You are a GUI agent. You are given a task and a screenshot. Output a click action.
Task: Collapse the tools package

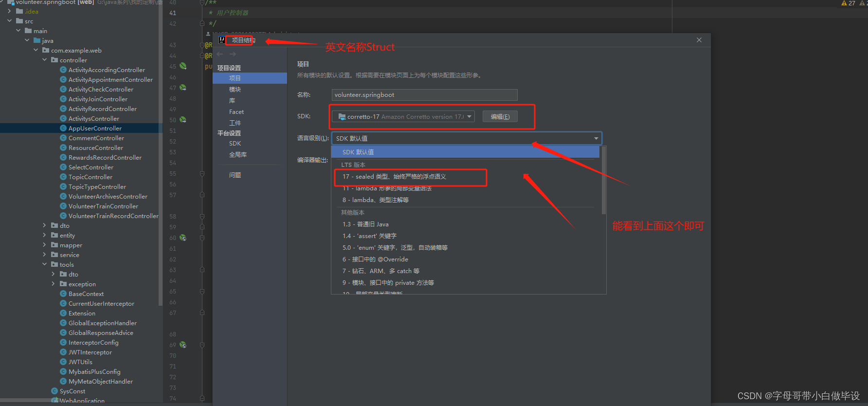(44, 265)
